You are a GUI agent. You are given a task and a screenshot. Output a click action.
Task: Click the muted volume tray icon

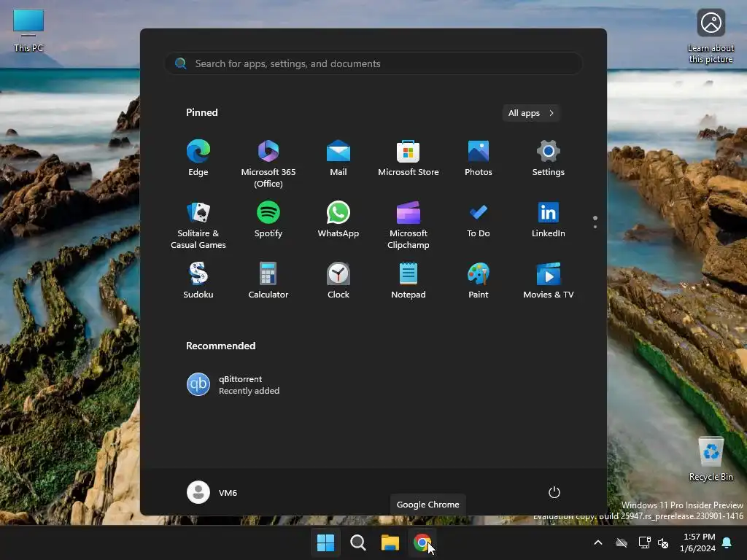click(663, 542)
